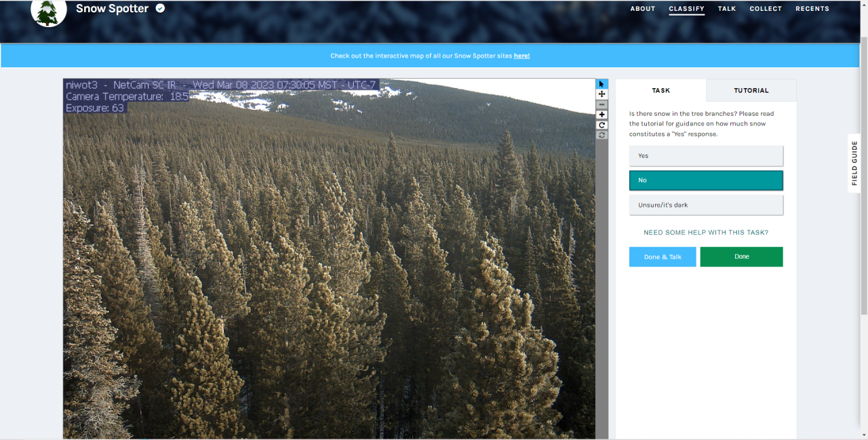Switch to the Task tab
Screen dimensions: 868x440
pos(660,90)
